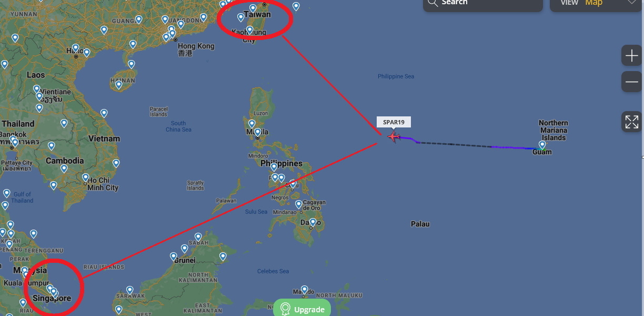Viewport: 644px width, 316px height.
Task: Zoom in with the plus button
Action: (631, 55)
